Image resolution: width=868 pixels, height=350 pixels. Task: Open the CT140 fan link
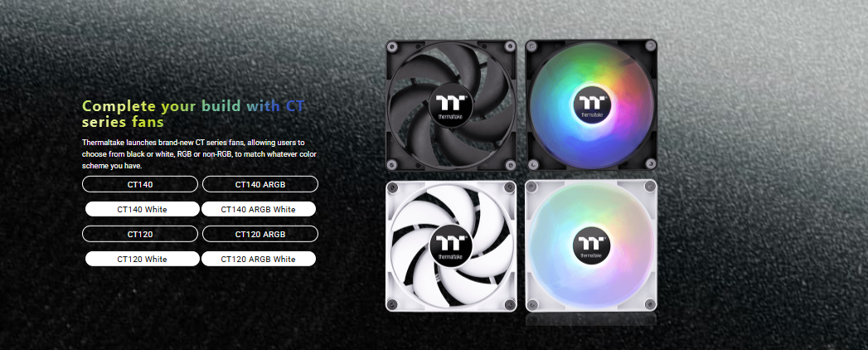140,184
